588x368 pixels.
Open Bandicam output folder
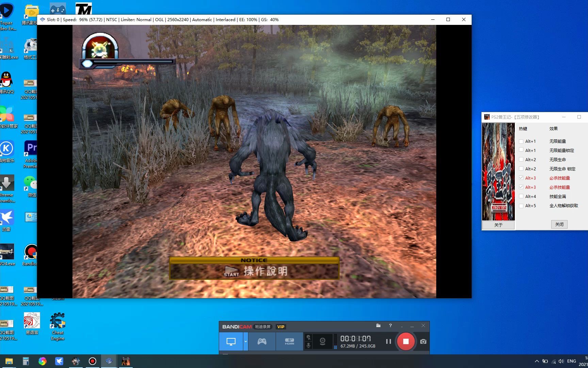[378, 326]
